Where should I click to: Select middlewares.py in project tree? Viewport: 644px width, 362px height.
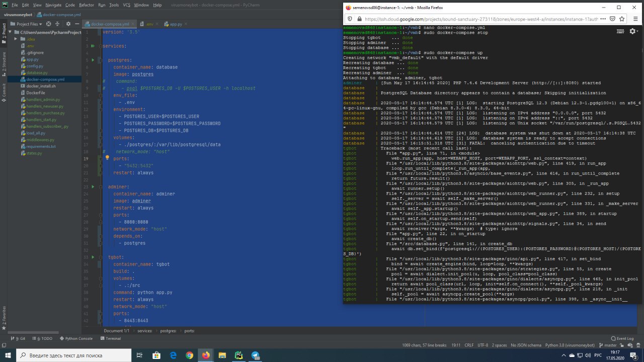coord(40,140)
